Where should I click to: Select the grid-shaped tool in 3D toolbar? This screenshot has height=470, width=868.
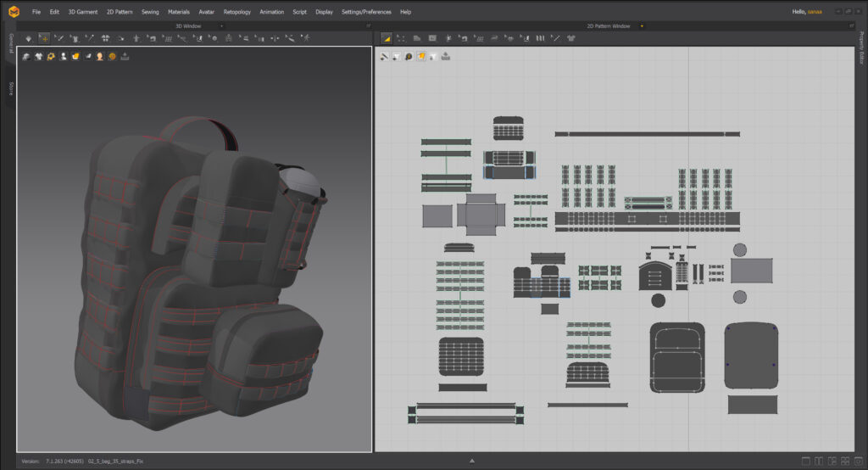coord(168,38)
